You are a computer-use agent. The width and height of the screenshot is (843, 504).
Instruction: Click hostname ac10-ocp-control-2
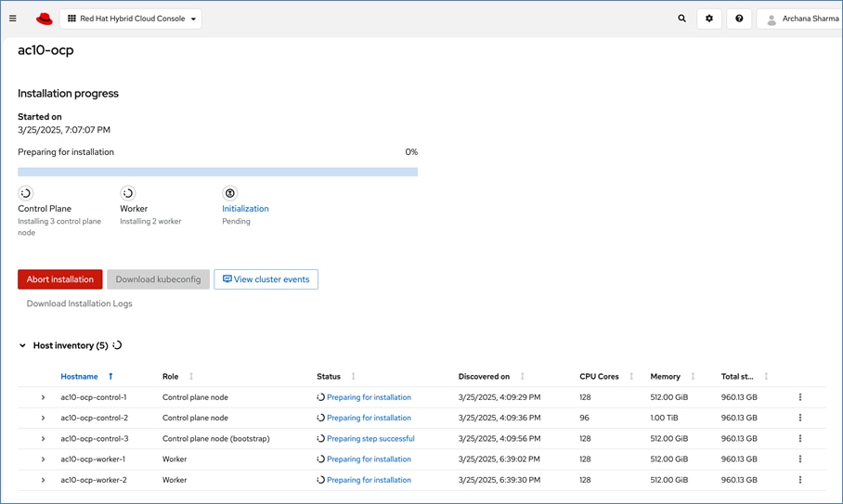[x=94, y=418]
